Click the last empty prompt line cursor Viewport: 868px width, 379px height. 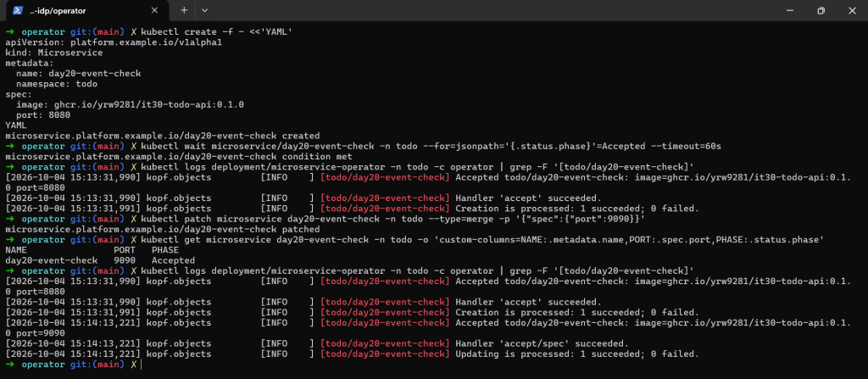coord(142,364)
